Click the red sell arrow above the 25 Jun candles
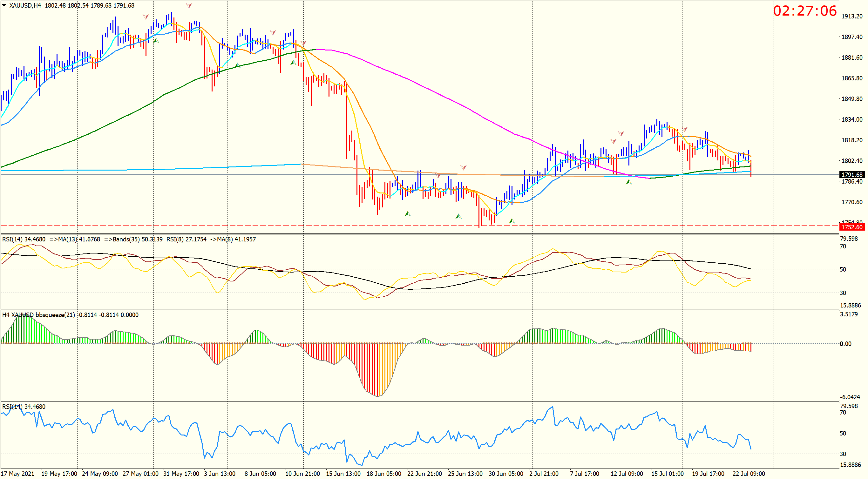This screenshot has width=868, height=479. 464,167
